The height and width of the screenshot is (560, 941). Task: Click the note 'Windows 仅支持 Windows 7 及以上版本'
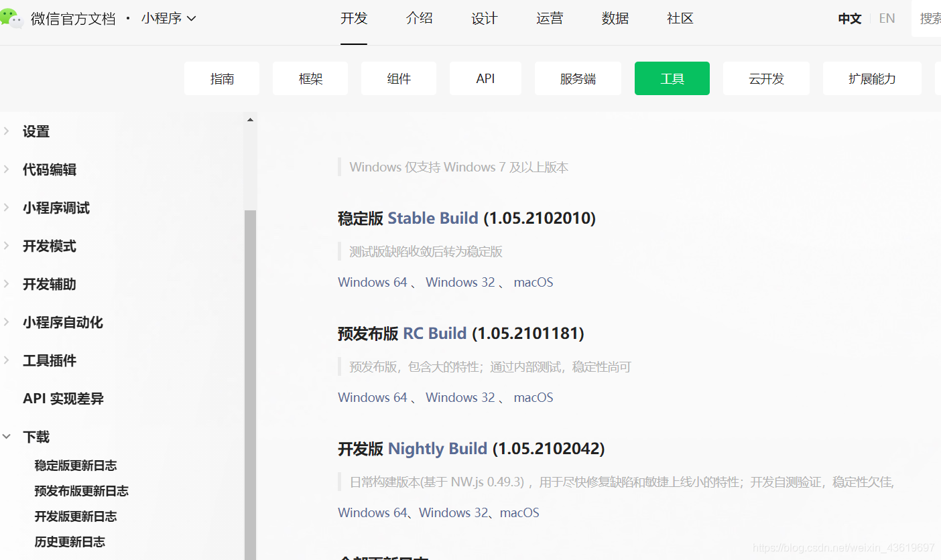pyautogui.click(x=459, y=167)
